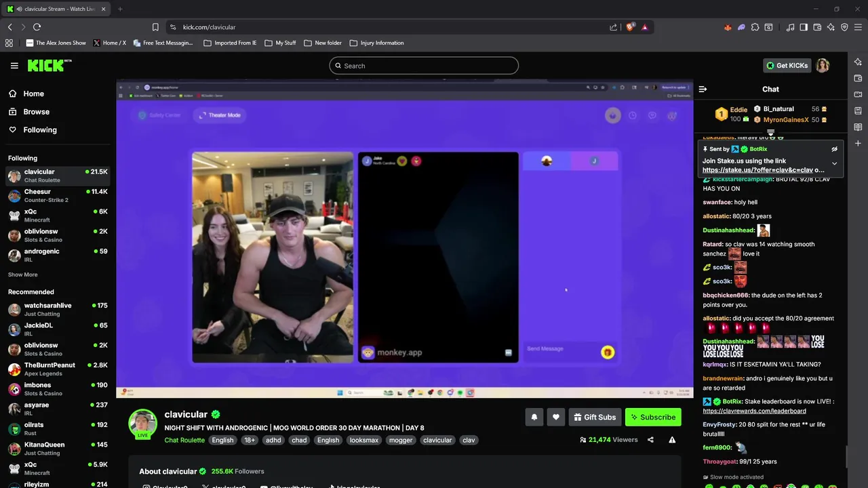Open the New folder bookmarks folder

pos(323,43)
